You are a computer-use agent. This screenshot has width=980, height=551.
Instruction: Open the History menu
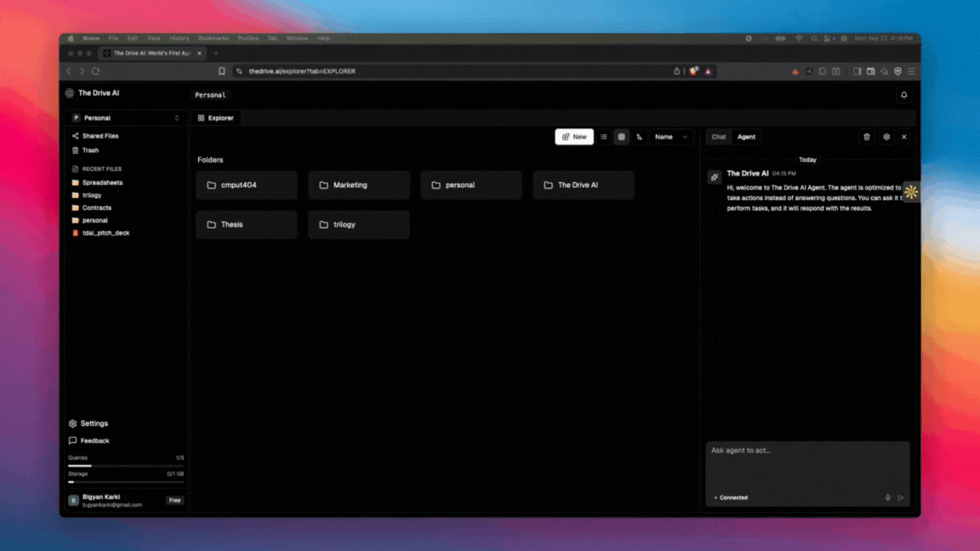click(179, 38)
